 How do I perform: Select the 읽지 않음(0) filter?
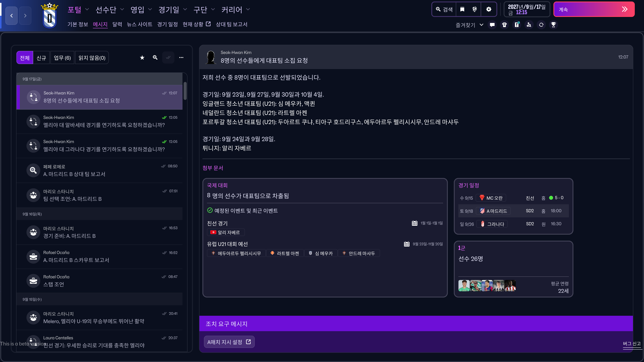tap(92, 58)
